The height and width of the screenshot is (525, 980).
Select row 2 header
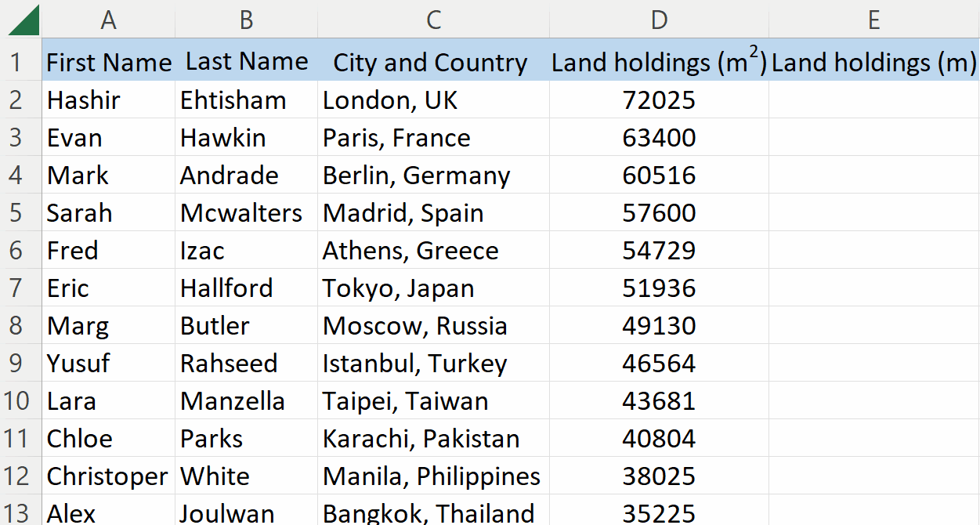tap(20, 100)
